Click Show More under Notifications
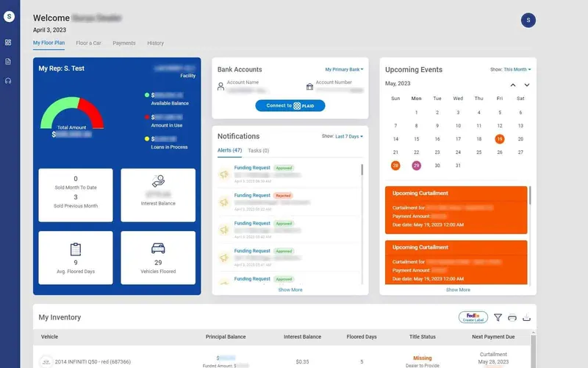588x368 pixels. (x=290, y=290)
